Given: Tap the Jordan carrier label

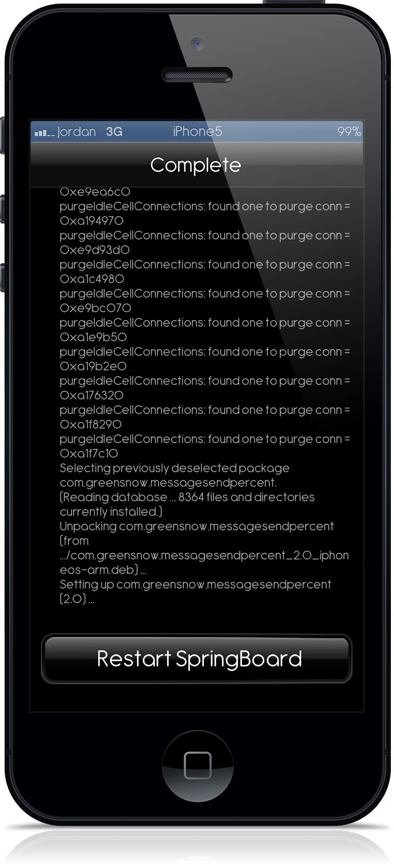Looking at the screenshot, I should coord(76,132).
